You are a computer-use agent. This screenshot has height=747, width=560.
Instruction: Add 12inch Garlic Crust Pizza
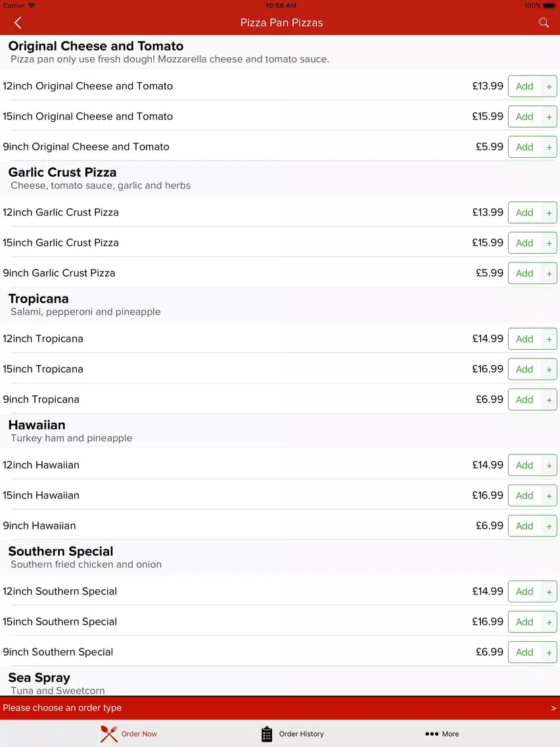point(525,212)
